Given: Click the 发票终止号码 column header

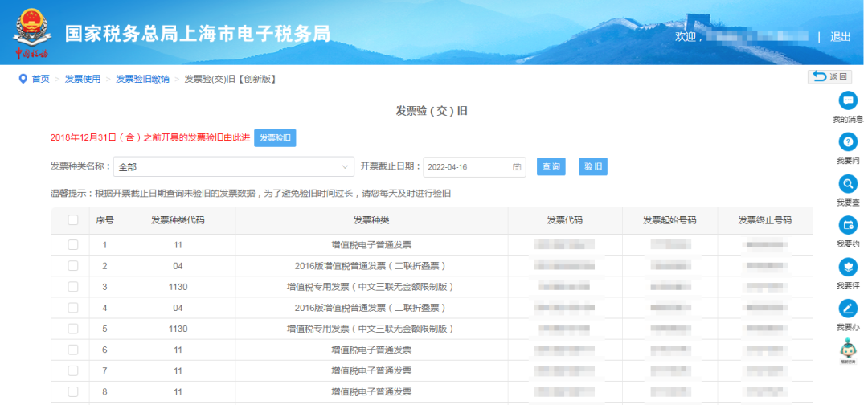Looking at the screenshot, I should point(765,220).
